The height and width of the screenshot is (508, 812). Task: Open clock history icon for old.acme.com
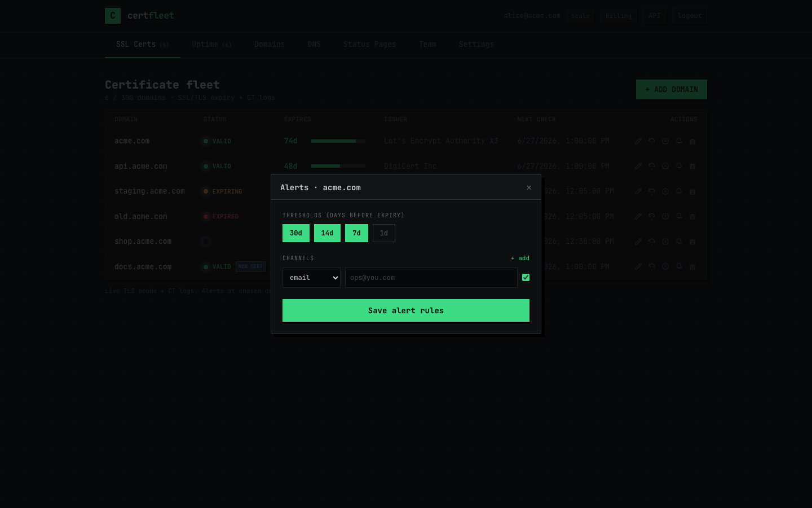click(x=665, y=216)
